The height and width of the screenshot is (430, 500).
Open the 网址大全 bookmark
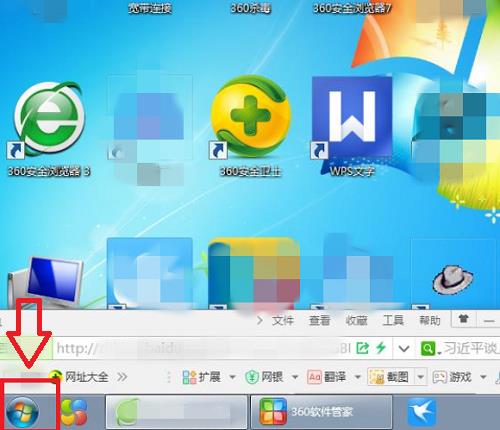[x=79, y=377]
